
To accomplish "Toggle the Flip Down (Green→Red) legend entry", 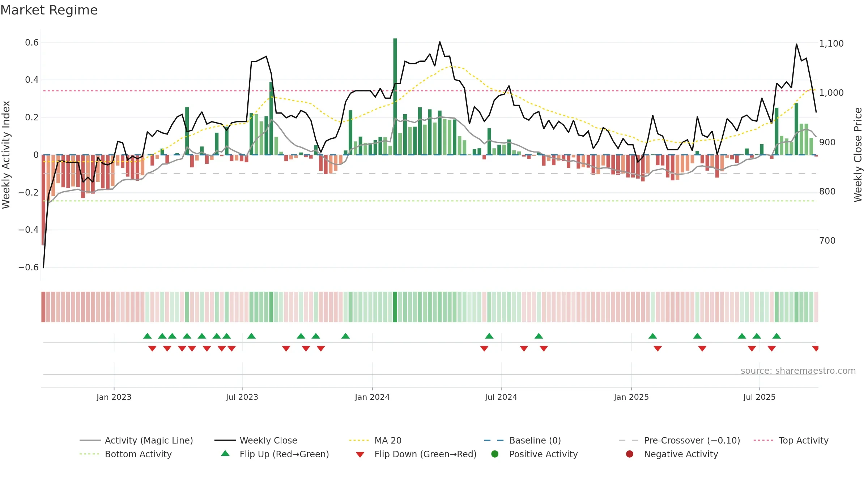I will 416,454.
